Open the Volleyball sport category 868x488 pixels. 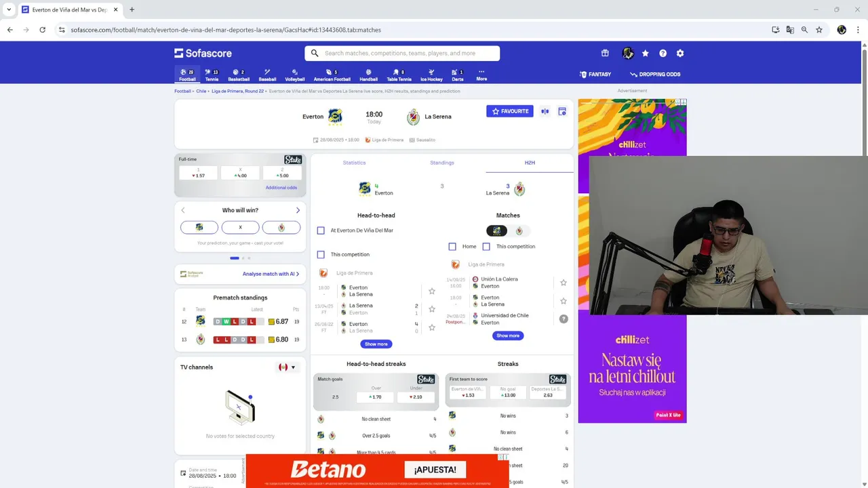point(294,75)
